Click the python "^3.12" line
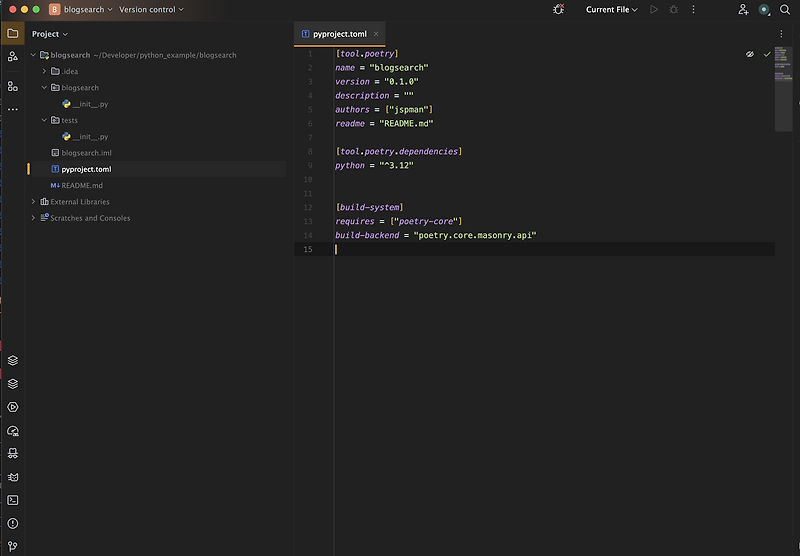 [374, 165]
